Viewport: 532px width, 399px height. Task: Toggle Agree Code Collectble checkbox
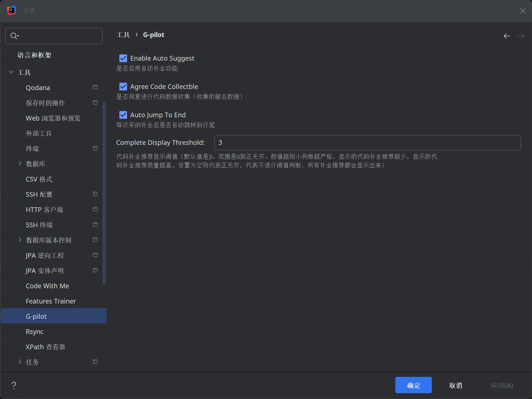[123, 86]
